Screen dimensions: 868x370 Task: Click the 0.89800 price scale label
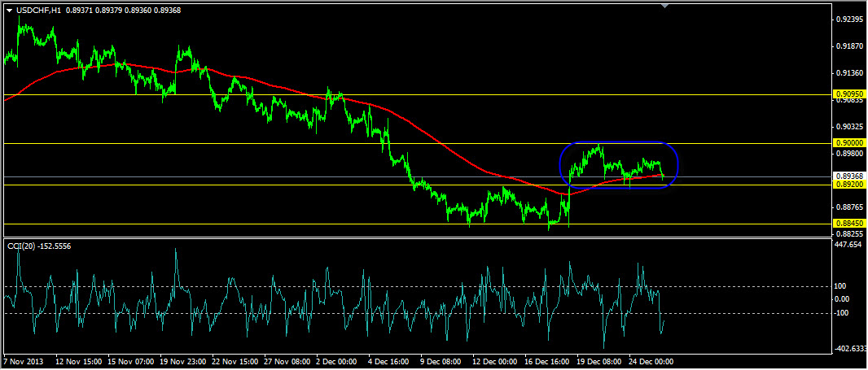850,153
